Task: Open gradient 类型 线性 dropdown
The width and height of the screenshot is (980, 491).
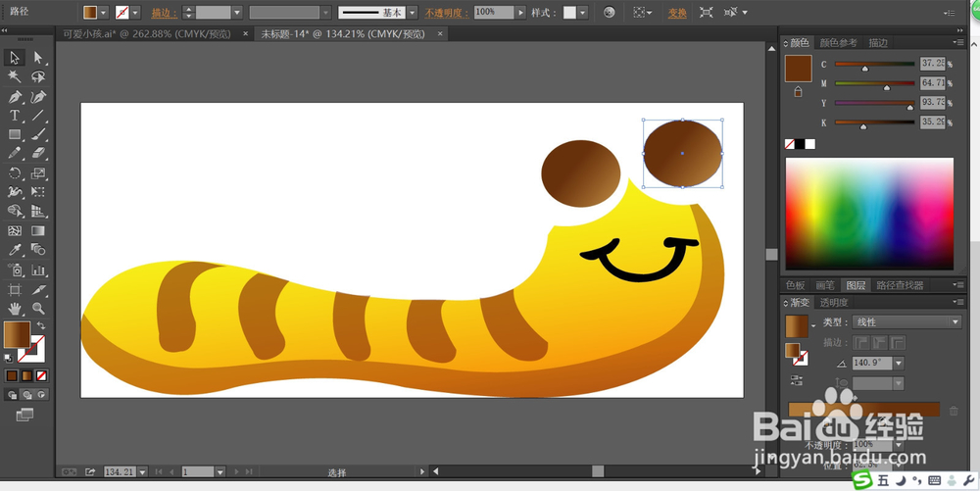Action: click(906, 322)
